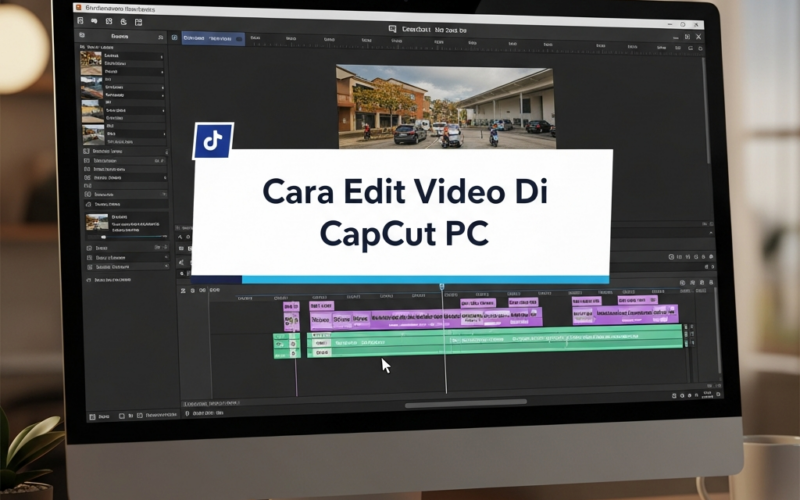
Task: Click the labeled button at the left panel's bottom-right
Action: [x=157, y=415]
